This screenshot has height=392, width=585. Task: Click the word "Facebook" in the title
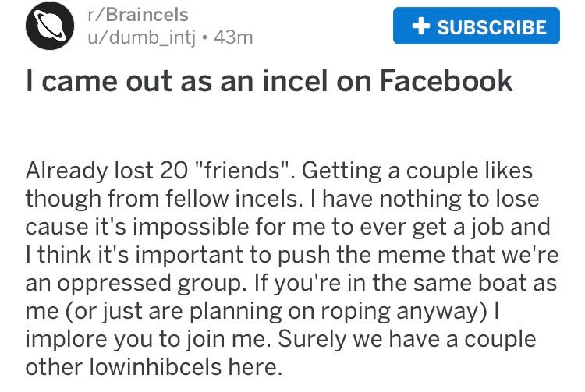pyautogui.click(x=446, y=79)
